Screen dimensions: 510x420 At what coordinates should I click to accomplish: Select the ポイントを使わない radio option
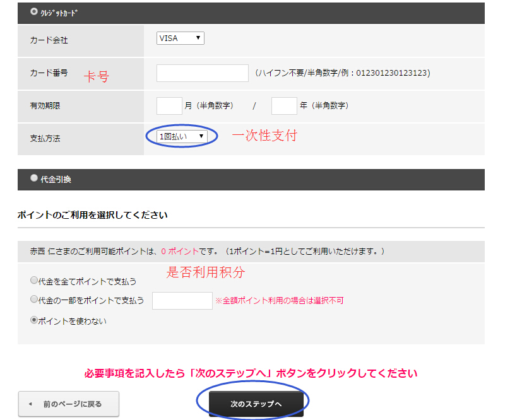pos(34,320)
